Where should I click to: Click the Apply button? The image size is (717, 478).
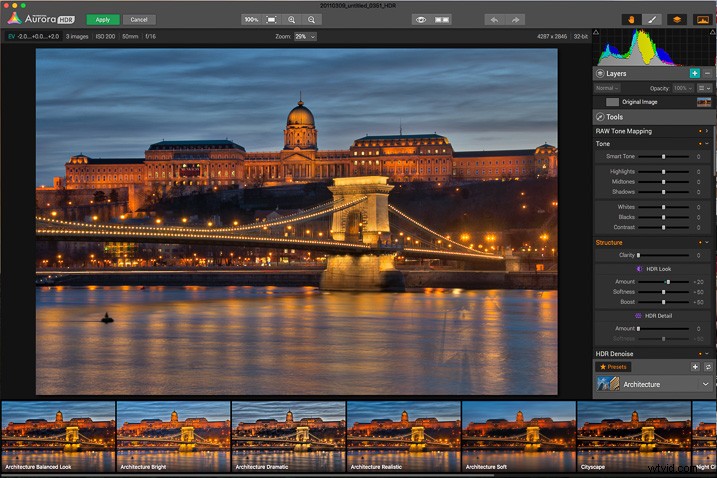(x=103, y=20)
